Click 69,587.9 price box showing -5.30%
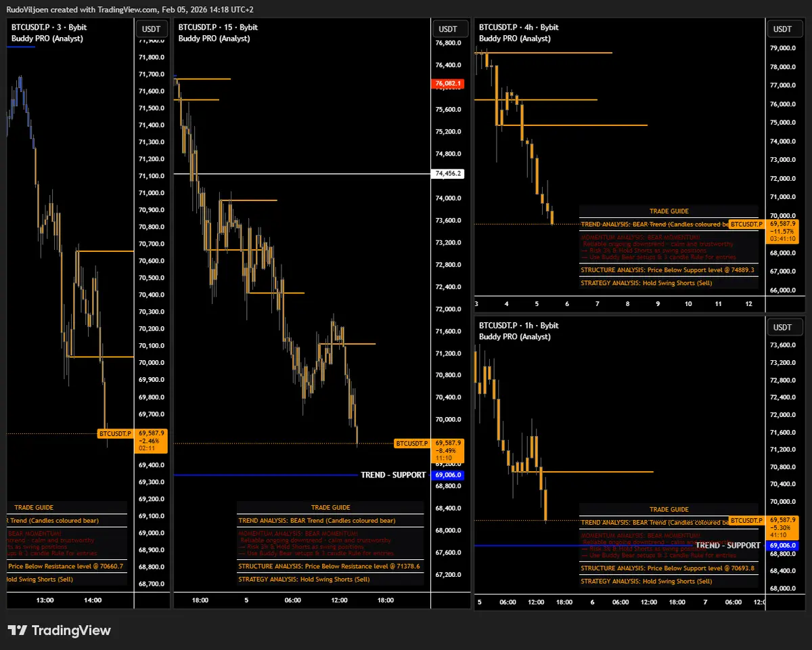Screen dimensions: 812x650 coord(783,527)
